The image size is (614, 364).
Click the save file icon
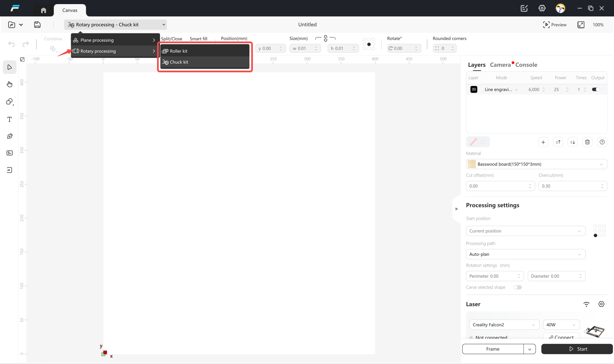(x=37, y=25)
